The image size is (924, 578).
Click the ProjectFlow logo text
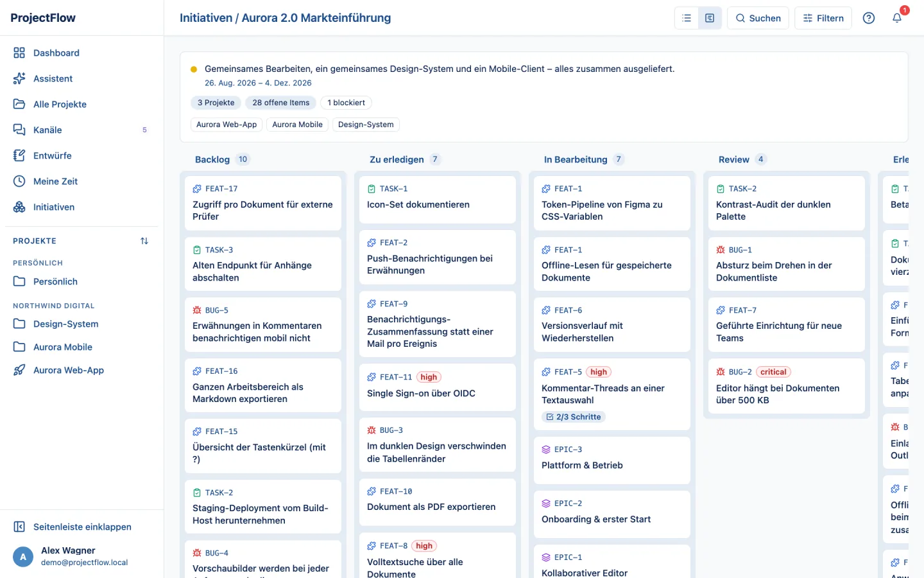pyautogui.click(x=43, y=18)
